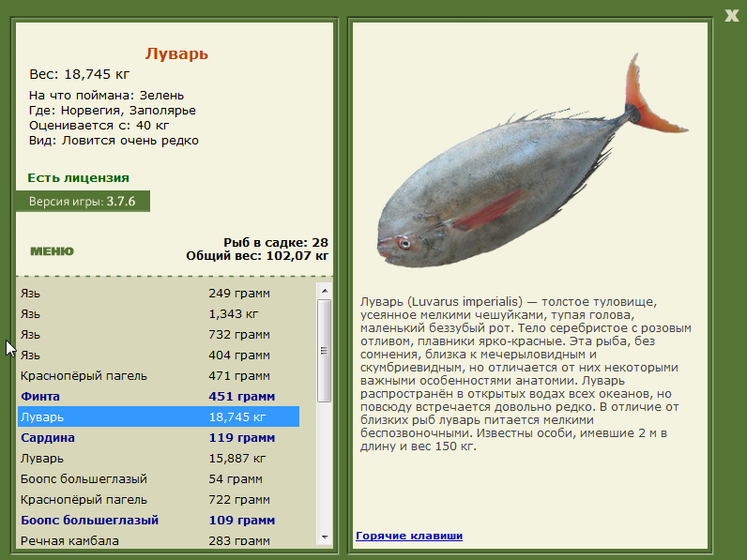Viewport: 747px width, 560px height.
Task: Click Оценивается с: 40 кг line
Action: point(99,126)
